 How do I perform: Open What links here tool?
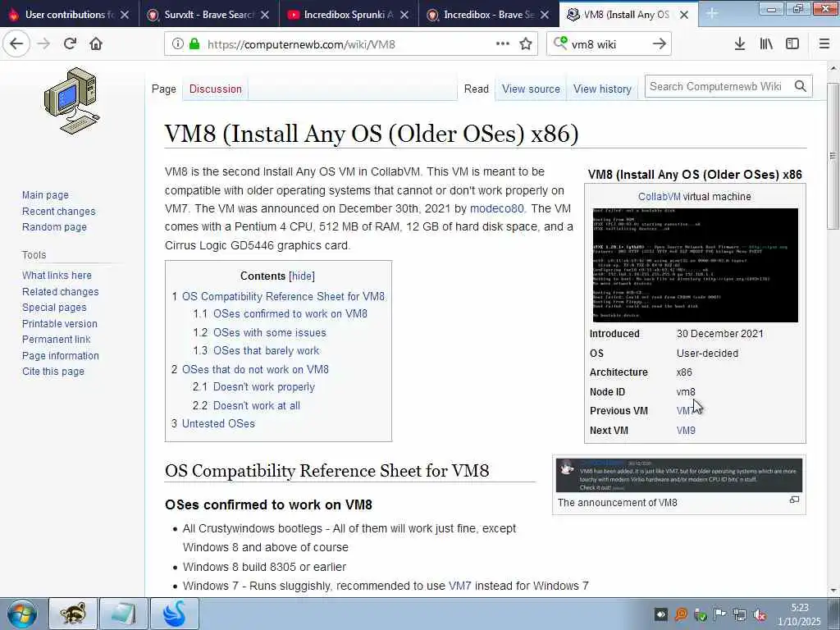pos(57,275)
